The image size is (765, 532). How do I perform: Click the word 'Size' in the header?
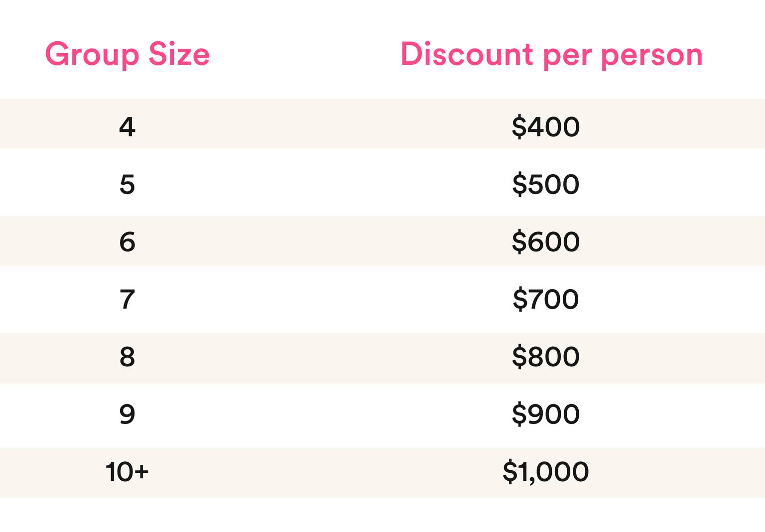[x=179, y=54]
